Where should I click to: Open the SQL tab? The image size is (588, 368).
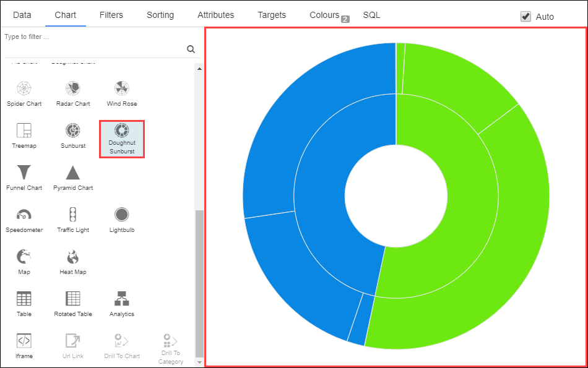pos(371,15)
